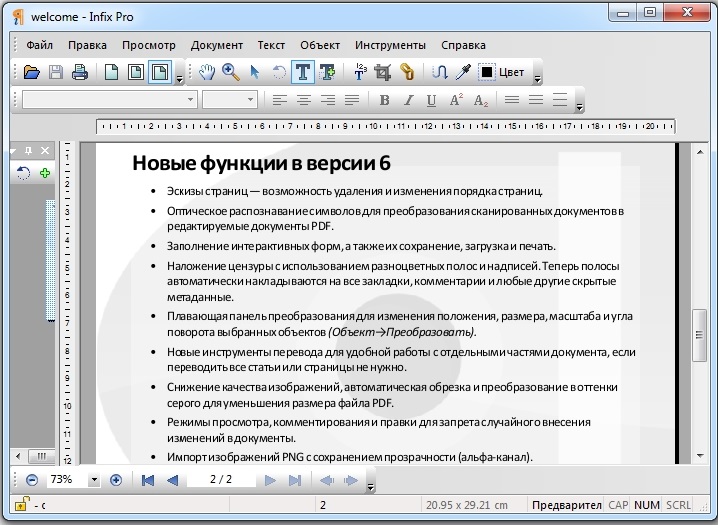The image size is (718, 525).
Task: Open a file with the folder icon
Action: click(x=32, y=72)
